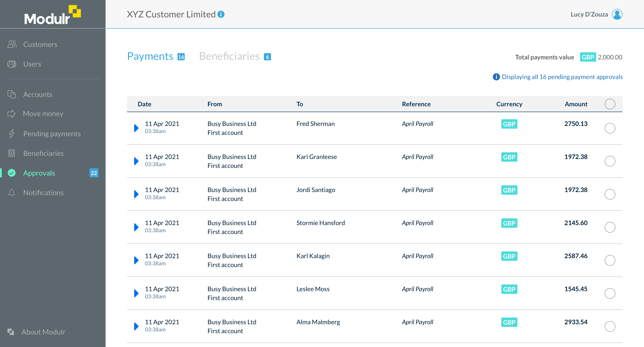Click the 16 count badge next to Payments

(181, 57)
